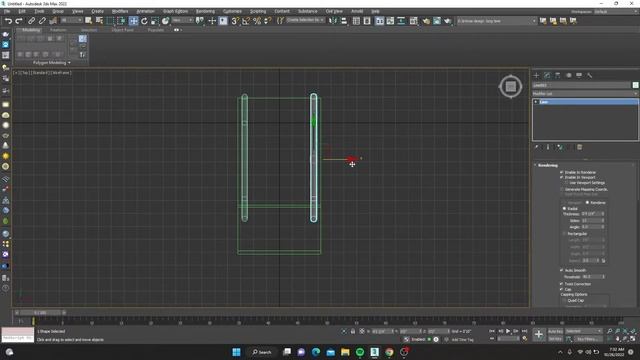Switch to the Modeling ribbon tab
The image size is (640, 360).
coord(31,30)
